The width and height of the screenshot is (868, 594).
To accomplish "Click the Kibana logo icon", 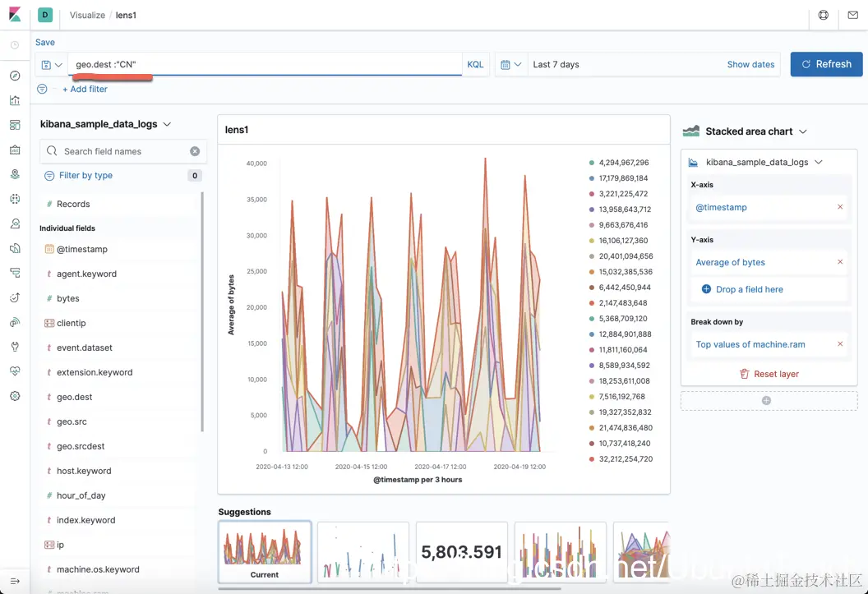I will 15,15.
